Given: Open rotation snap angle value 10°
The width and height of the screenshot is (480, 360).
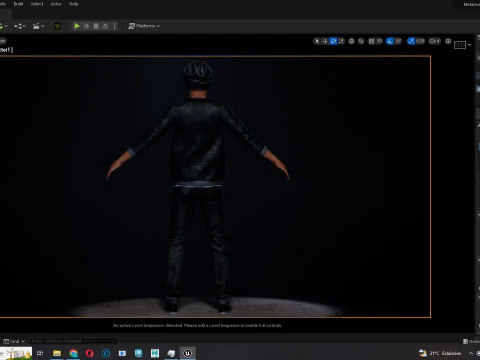Looking at the screenshot, I should [x=398, y=41].
